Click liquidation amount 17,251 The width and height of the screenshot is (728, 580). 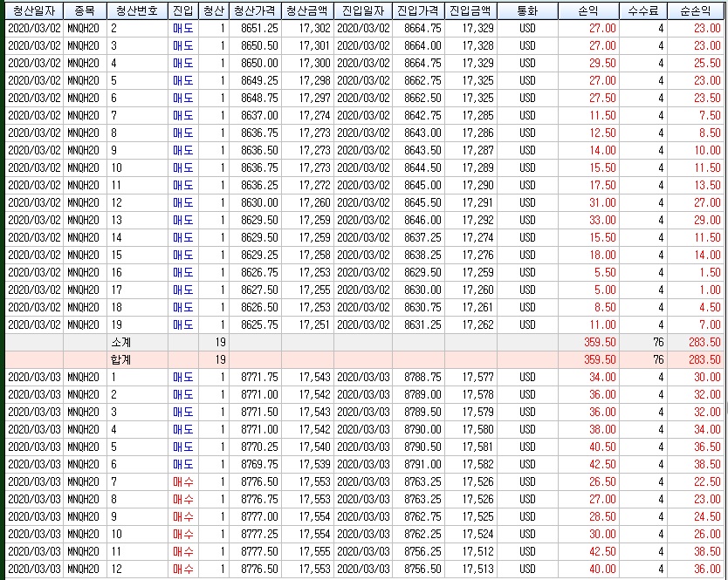pyautogui.click(x=314, y=324)
